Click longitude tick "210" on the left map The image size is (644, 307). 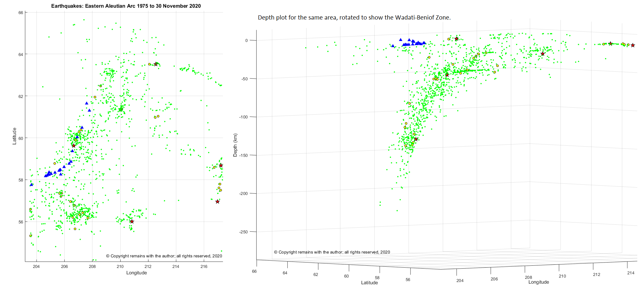[x=120, y=266]
